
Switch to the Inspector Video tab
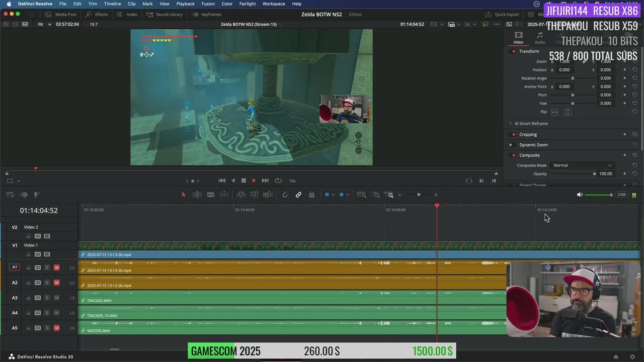tap(518, 38)
